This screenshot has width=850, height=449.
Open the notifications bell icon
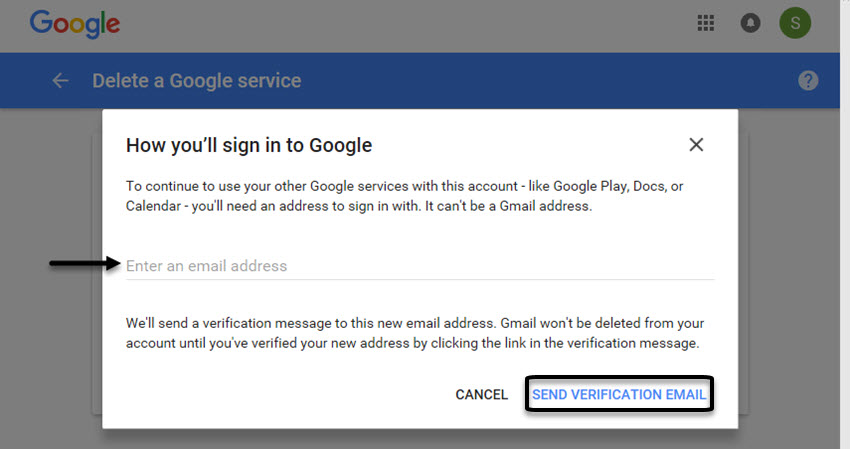click(750, 23)
